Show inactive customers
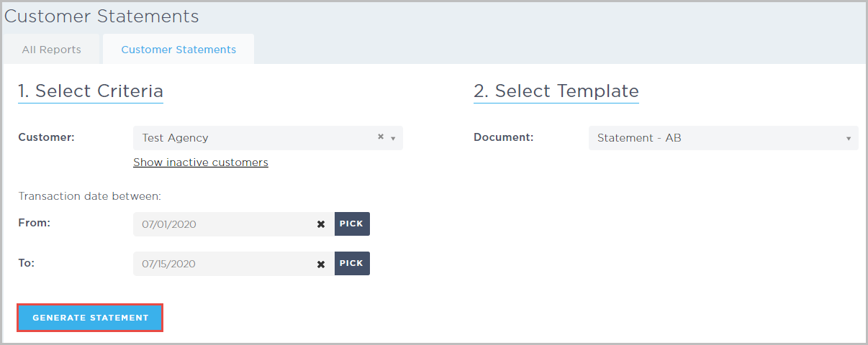Screen dimensions: 868x345 [201, 162]
